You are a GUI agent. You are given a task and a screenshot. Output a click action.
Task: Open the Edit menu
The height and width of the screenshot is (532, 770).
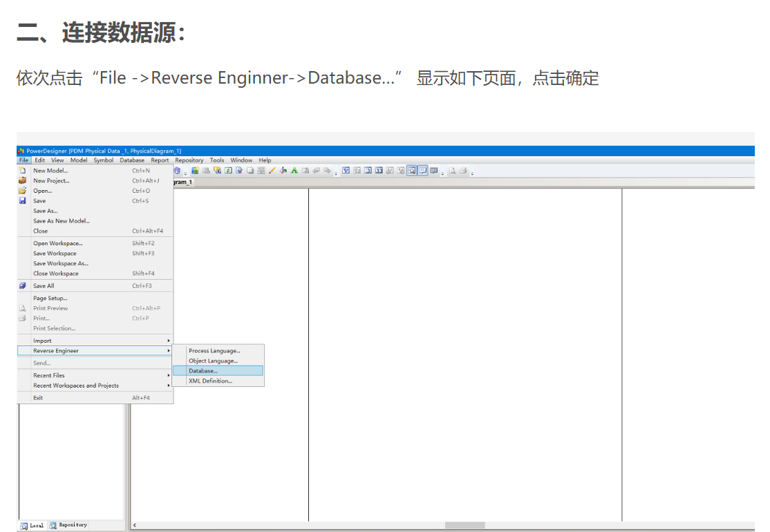click(x=40, y=160)
